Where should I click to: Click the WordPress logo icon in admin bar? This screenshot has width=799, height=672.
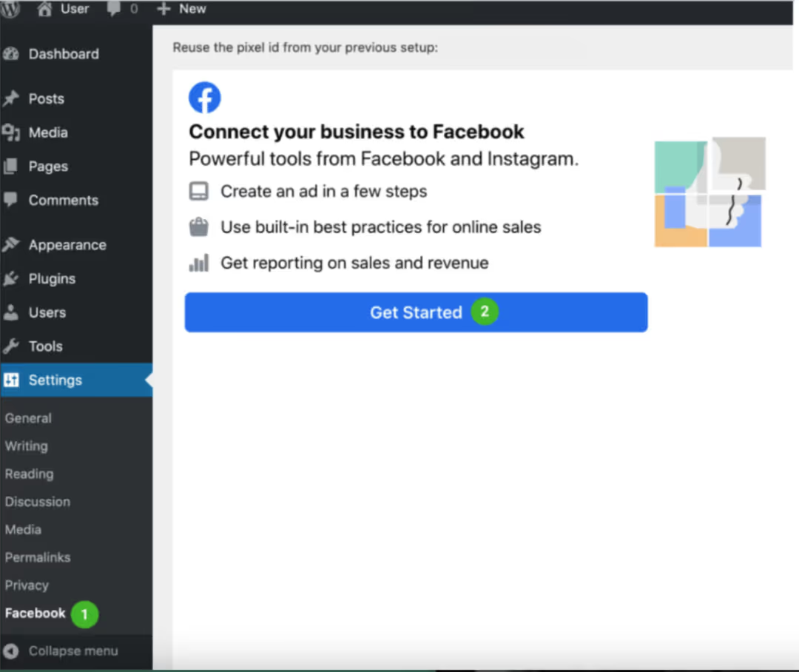(x=10, y=8)
